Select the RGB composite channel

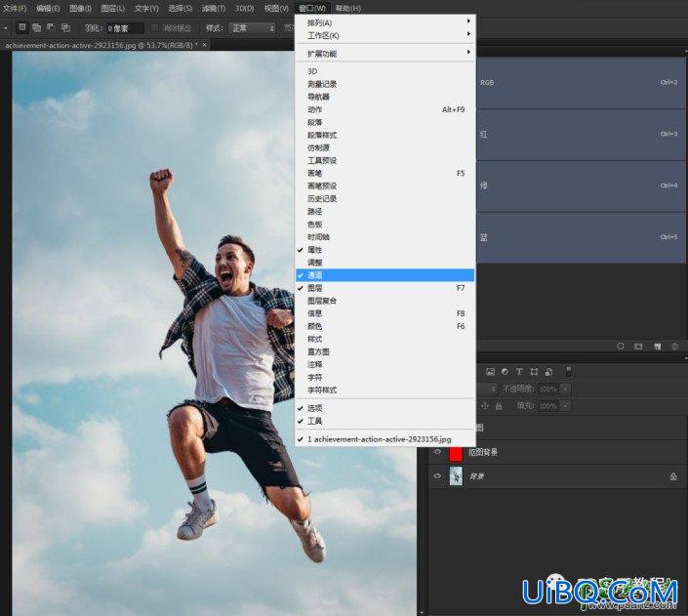581,83
